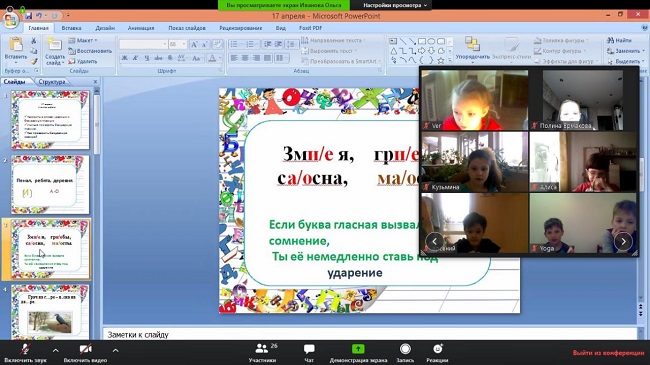The image size is (650, 365).
Task: Select slide 4 thumbnail with bird picture
Action: [50, 312]
